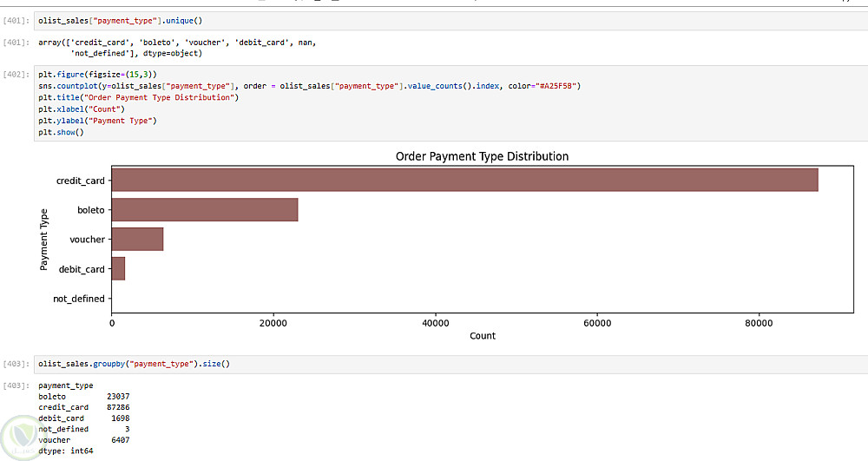Click the Payment Type axis title
868x461 pixels.
44,239
